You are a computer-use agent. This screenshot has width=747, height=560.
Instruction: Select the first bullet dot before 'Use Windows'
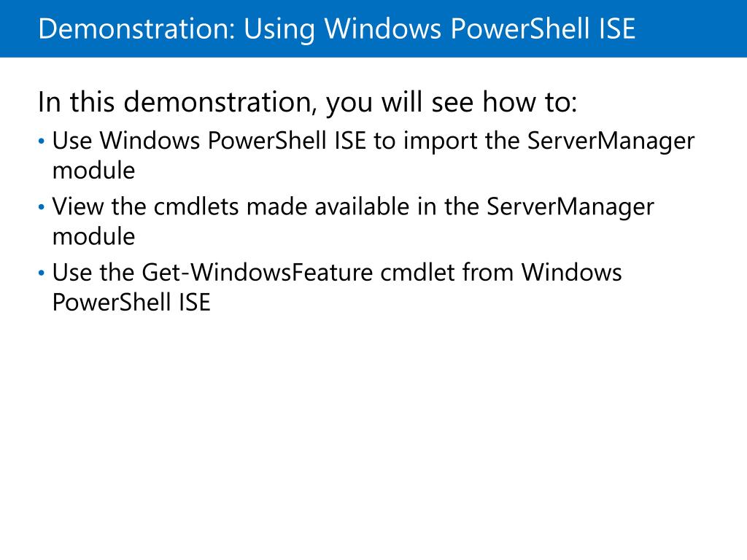tap(42, 141)
